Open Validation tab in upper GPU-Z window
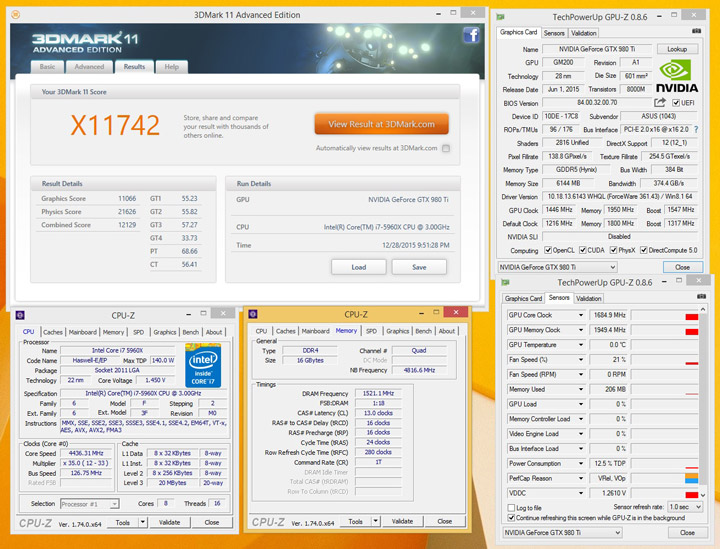 coord(584,33)
